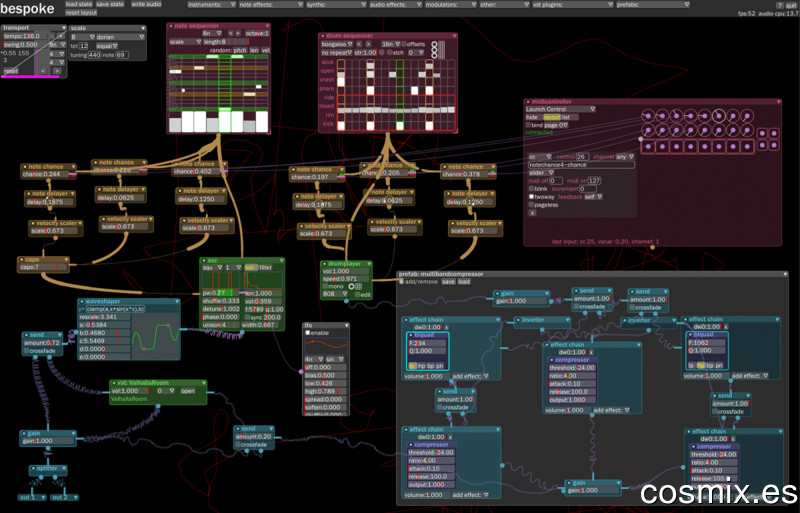
Task: Click the first square pad in midicontroller
Action: tap(648, 147)
